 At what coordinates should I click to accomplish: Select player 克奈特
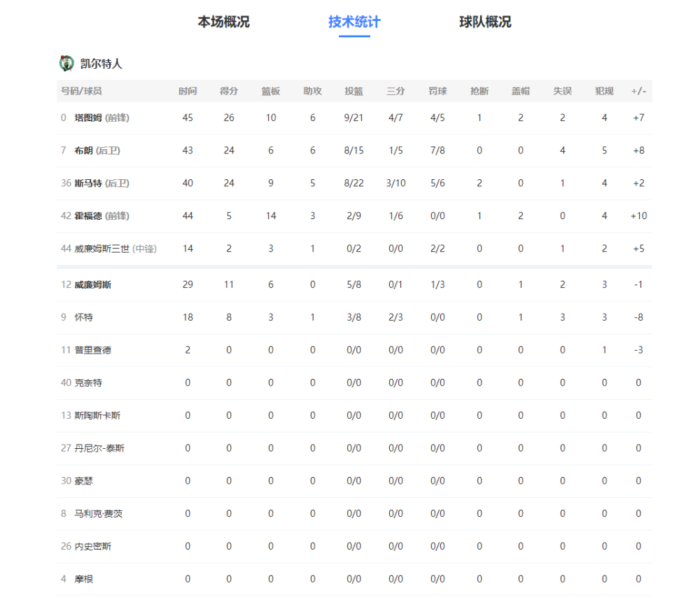point(88,383)
